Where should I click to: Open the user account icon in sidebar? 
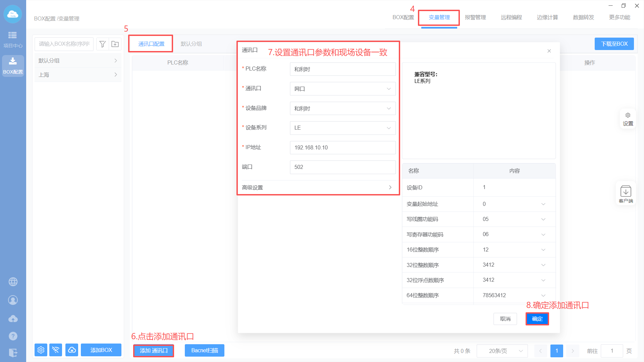pos(13,300)
